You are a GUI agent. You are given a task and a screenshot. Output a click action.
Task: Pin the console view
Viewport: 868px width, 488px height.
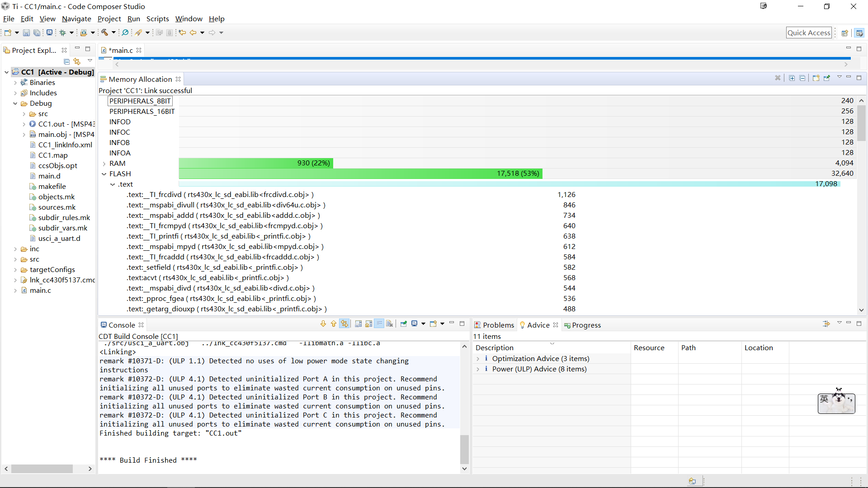[x=404, y=324]
